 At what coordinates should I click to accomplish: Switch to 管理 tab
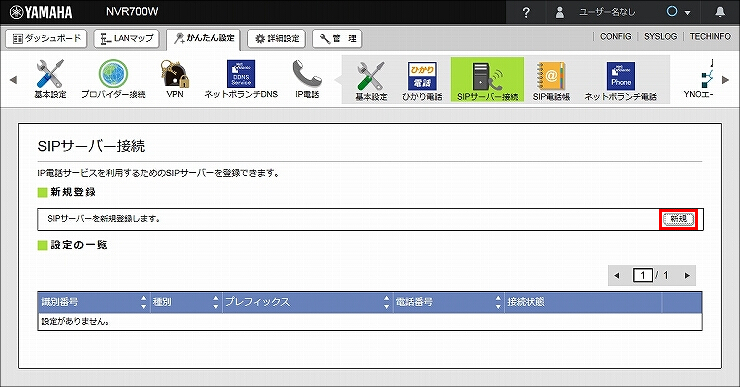pyautogui.click(x=337, y=38)
